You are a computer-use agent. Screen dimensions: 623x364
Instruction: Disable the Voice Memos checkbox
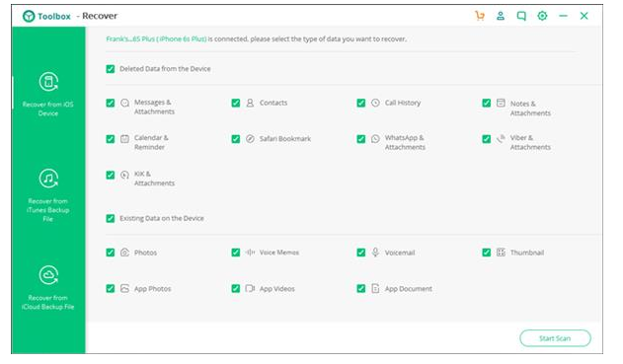tap(236, 253)
